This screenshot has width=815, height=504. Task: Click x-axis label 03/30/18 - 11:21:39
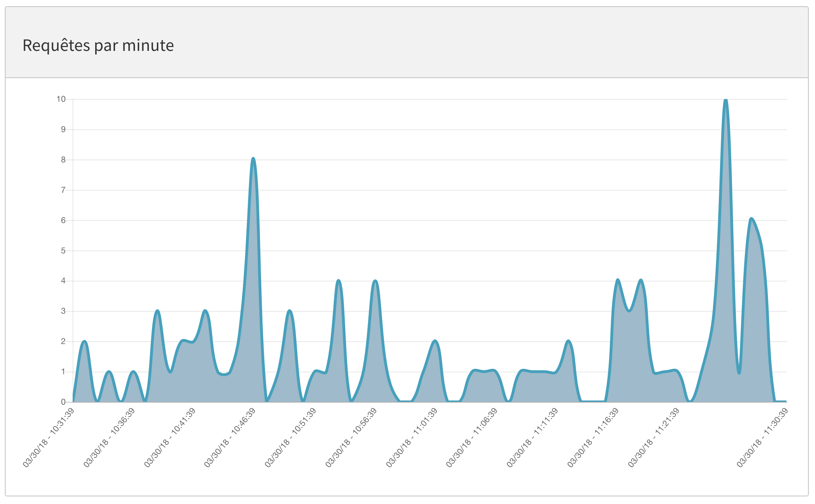[x=654, y=437]
